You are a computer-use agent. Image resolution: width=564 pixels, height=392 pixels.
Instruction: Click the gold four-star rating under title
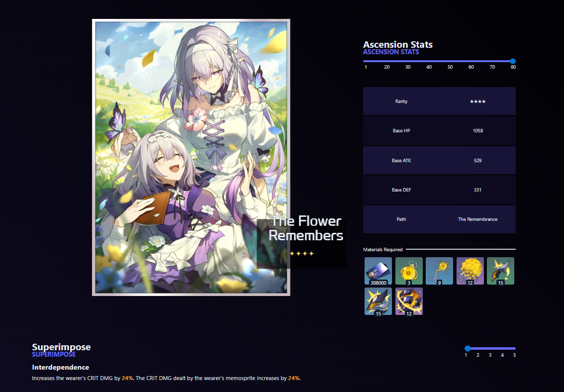point(301,254)
